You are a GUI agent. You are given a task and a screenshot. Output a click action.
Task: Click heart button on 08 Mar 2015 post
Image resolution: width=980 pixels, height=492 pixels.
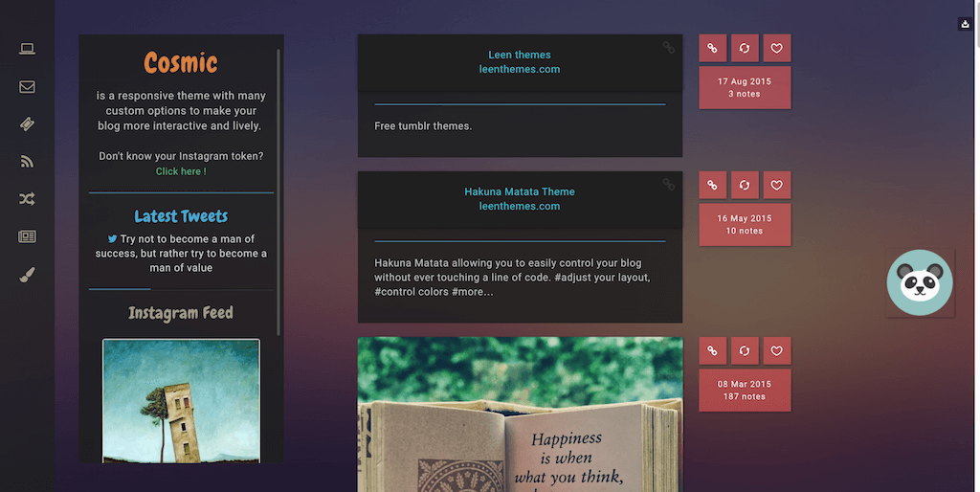point(777,350)
